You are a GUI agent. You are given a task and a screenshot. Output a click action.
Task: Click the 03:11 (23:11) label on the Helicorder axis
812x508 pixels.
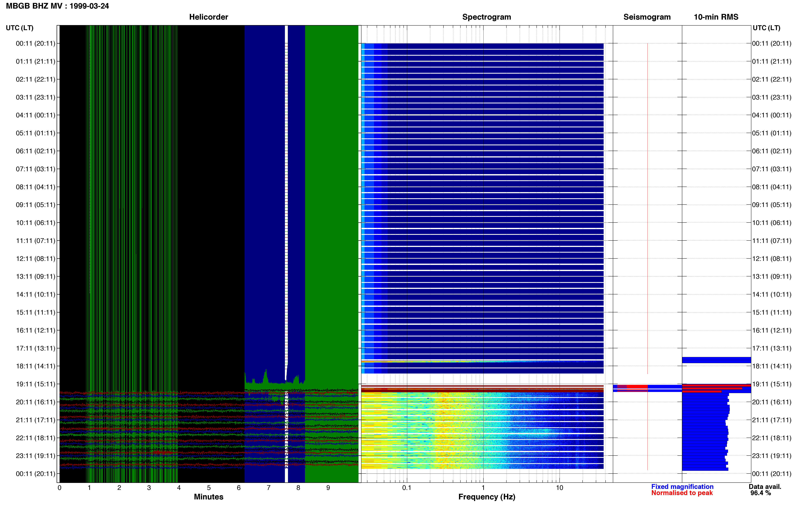36,97
